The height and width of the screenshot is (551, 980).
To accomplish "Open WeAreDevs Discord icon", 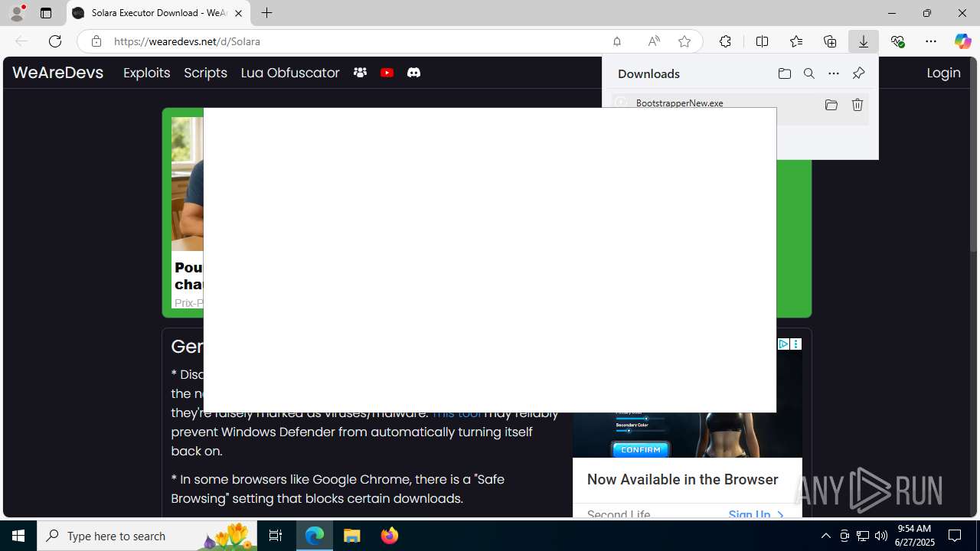I will pyautogui.click(x=413, y=73).
